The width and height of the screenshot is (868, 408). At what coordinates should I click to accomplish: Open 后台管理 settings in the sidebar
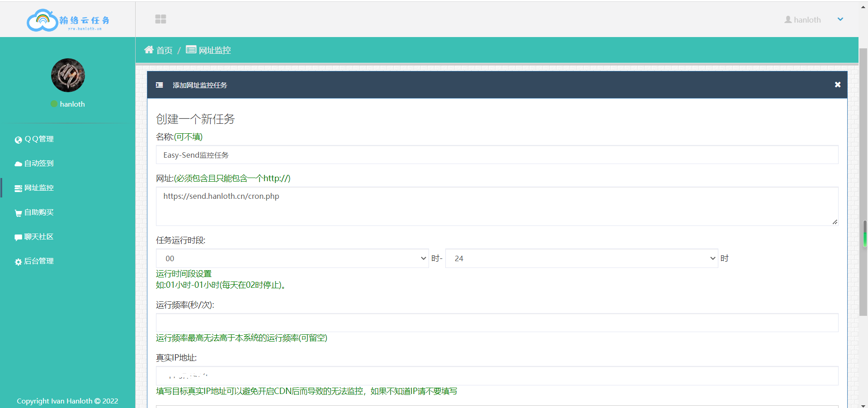pos(39,261)
